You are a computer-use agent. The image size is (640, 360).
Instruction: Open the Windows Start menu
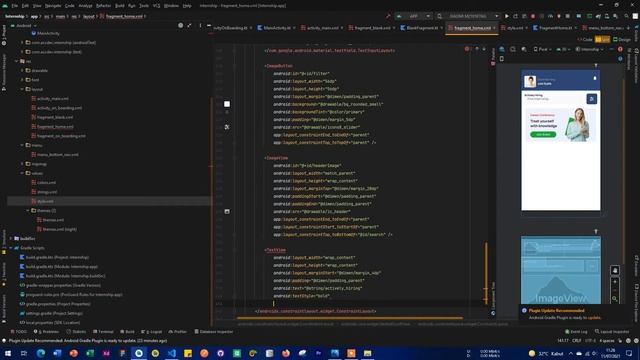(8, 353)
